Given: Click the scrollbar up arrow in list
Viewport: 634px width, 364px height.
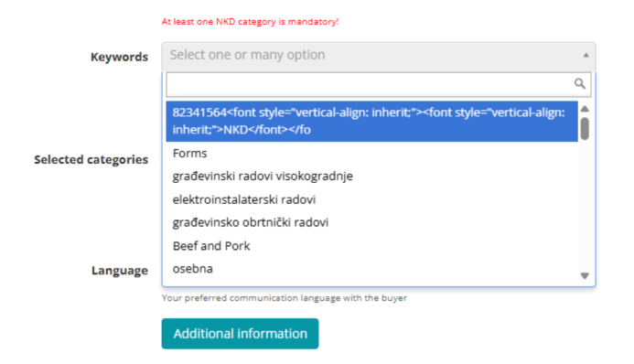Looking at the screenshot, I should pyautogui.click(x=585, y=109).
